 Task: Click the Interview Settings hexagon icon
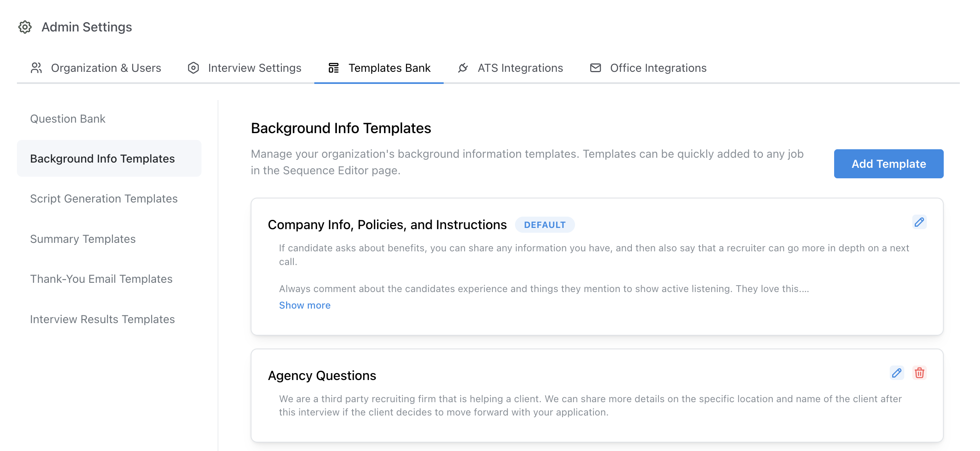pos(193,68)
